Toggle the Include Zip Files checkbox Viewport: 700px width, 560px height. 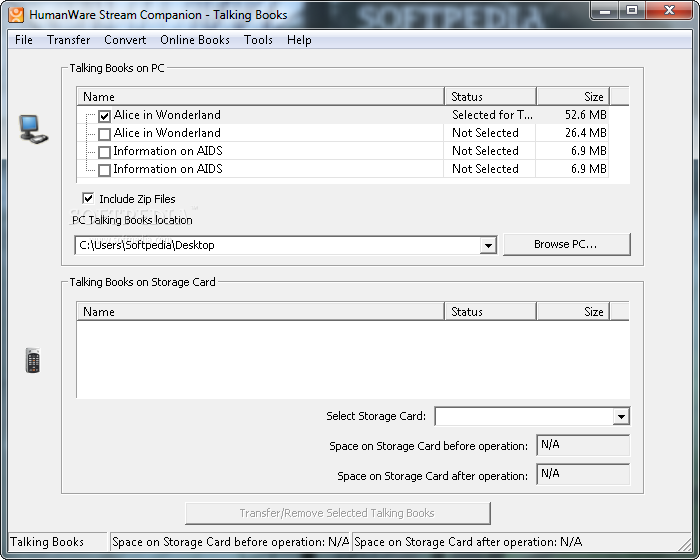(88, 198)
